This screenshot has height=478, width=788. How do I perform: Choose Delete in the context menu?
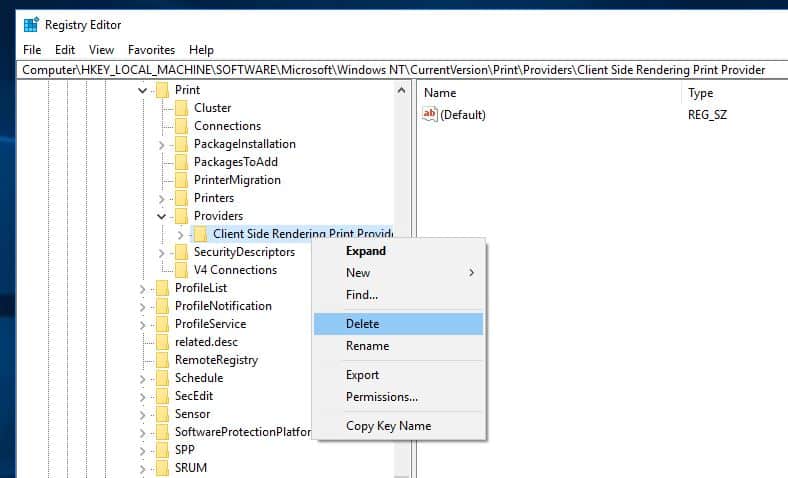point(399,324)
